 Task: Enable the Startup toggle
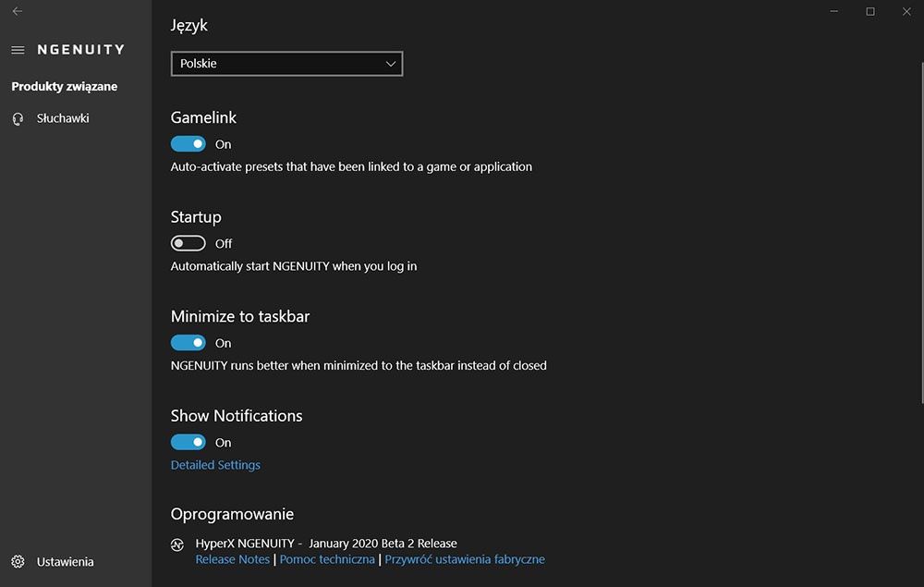pos(188,243)
